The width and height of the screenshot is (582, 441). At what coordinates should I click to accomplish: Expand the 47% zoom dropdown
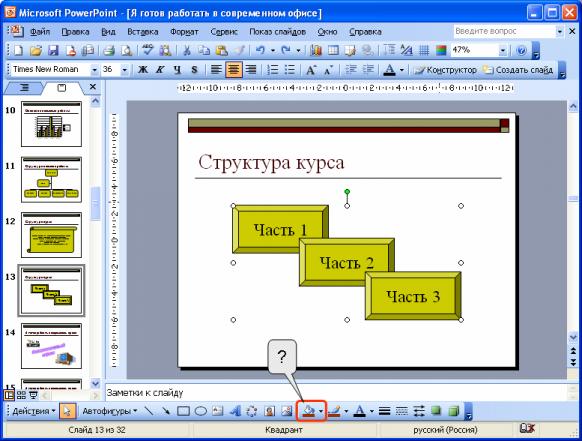(x=503, y=50)
